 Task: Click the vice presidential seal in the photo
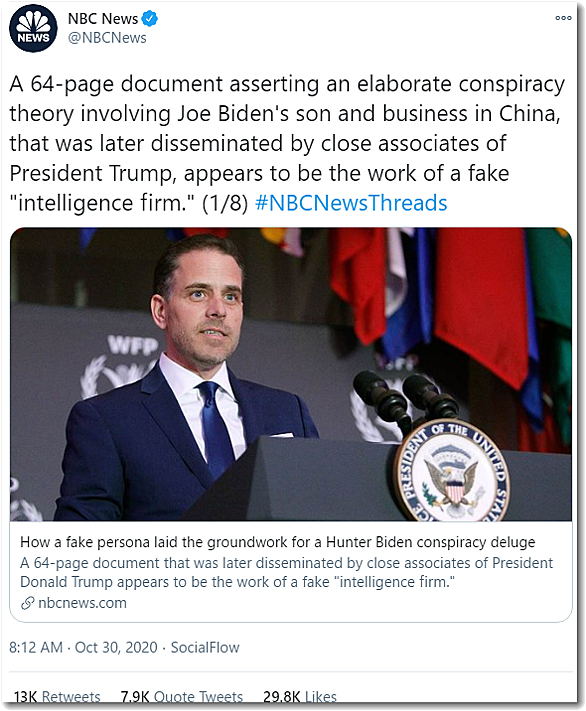point(451,473)
